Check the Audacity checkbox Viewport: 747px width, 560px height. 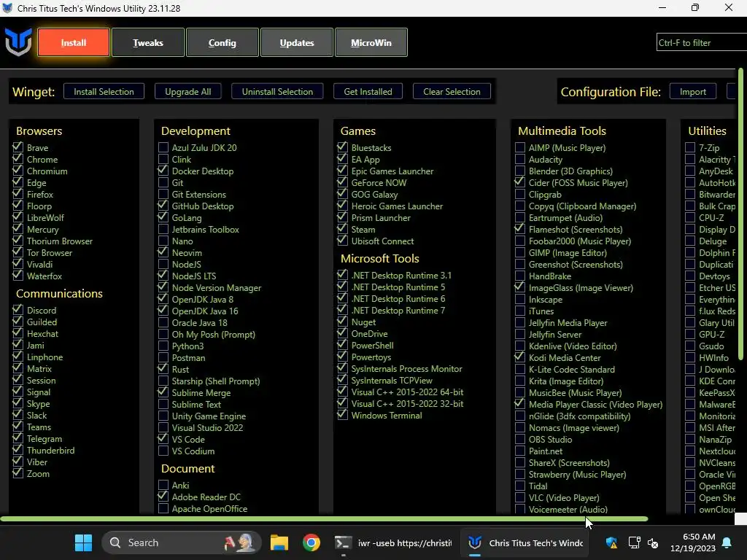coord(519,159)
